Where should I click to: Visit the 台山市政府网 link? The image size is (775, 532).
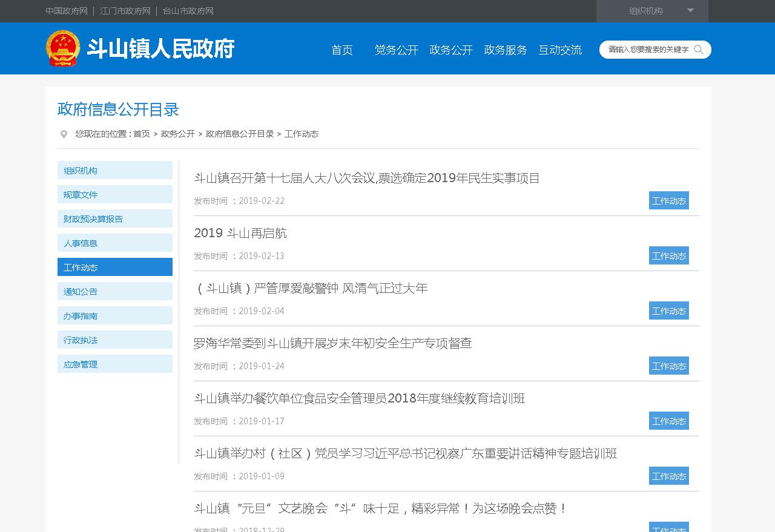pos(188,11)
